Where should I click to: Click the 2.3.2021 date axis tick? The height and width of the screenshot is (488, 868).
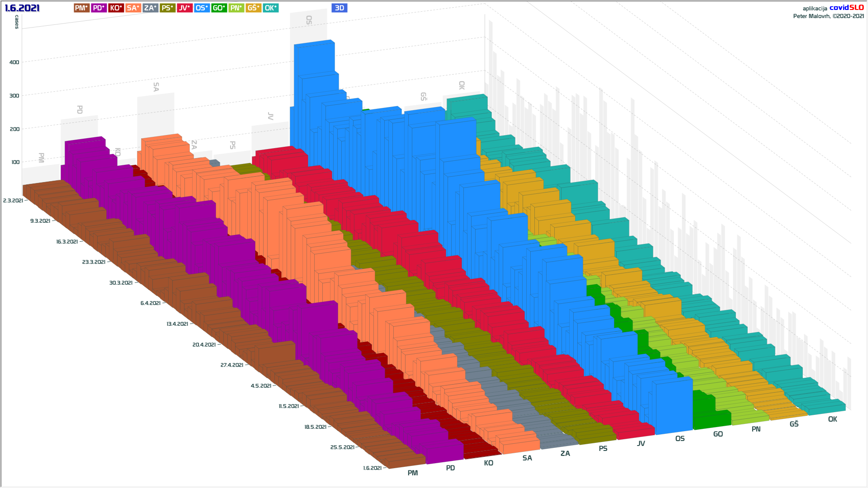tap(13, 201)
